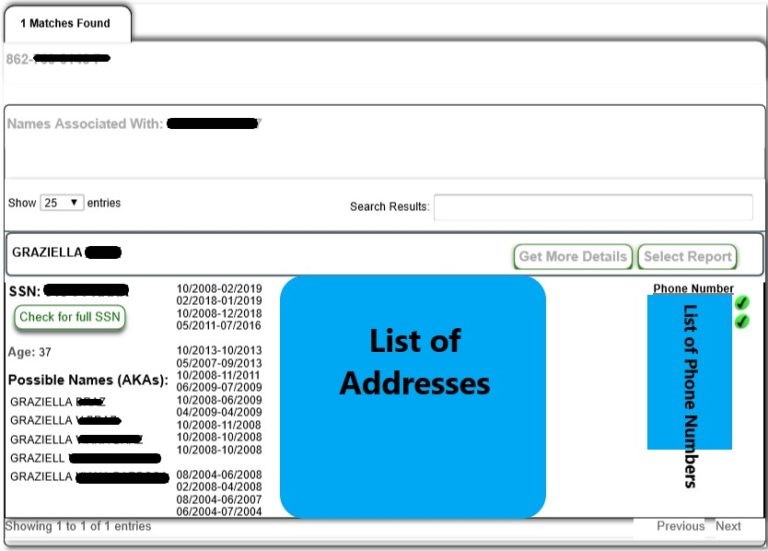Click the Phone Number column heading

pos(693,288)
